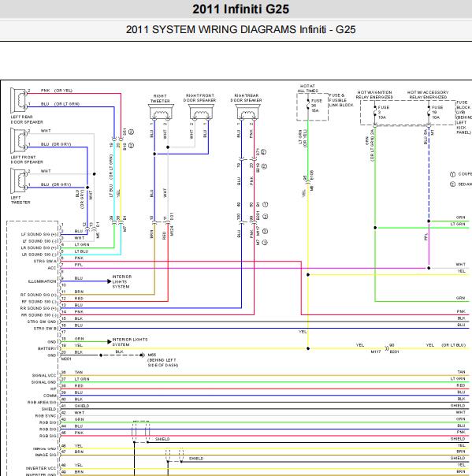Image resolution: width=472 pixels, height=476 pixels.
Task: Click the left tweeter speaker symbol
Action: [x=18, y=180]
